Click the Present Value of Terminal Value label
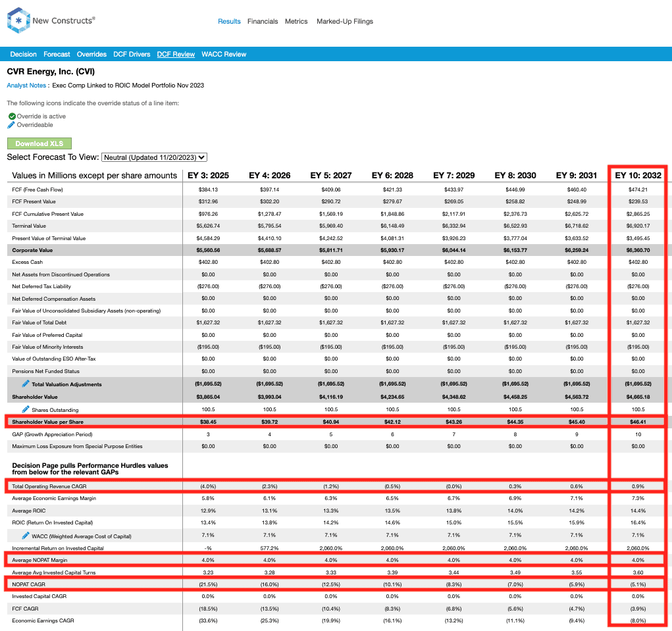The height and width of the screenshot is (631, 672). 49,238
